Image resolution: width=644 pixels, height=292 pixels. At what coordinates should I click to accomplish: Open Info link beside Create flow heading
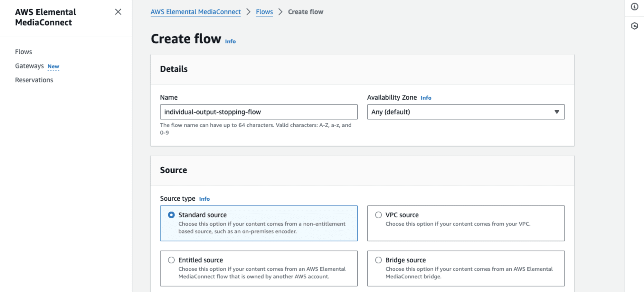(x=230, y=41)
